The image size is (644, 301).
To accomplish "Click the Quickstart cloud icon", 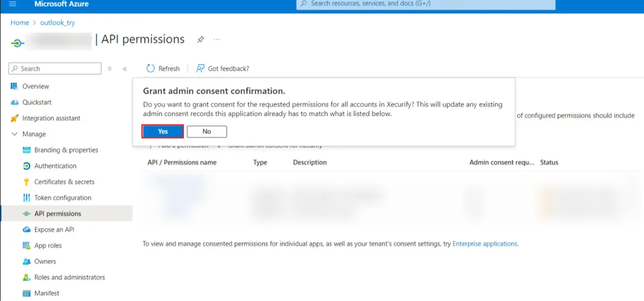I will coord(14,102).
